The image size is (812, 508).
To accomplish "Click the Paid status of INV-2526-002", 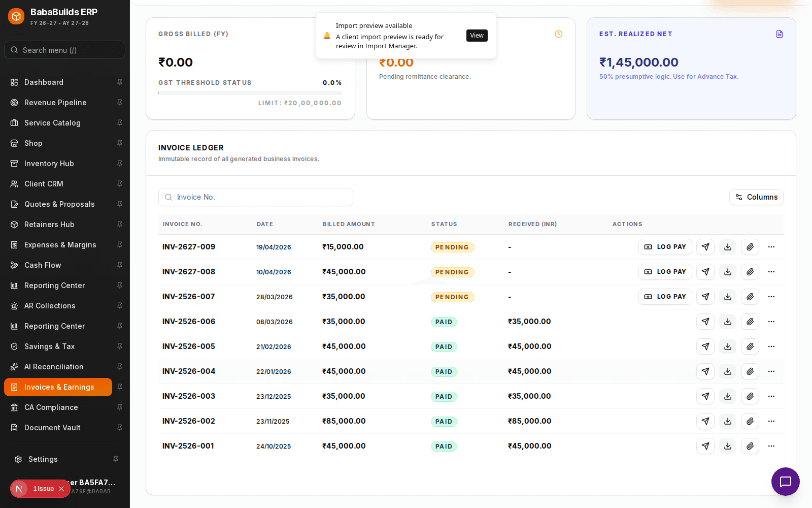I will click(x=444, y=422).
